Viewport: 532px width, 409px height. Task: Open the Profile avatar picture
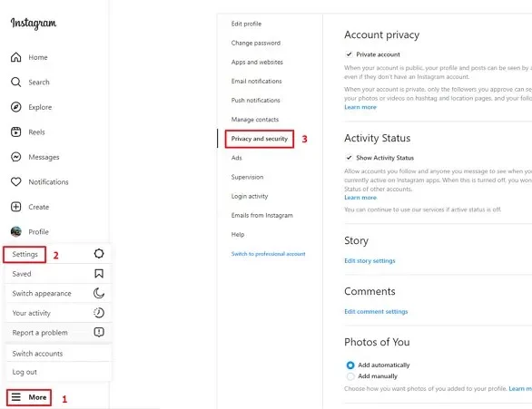pos(16,232)
